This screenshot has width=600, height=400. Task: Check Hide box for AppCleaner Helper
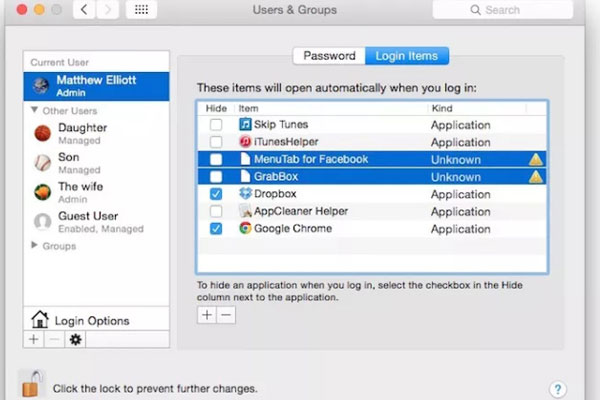click(x=216, y=211)
